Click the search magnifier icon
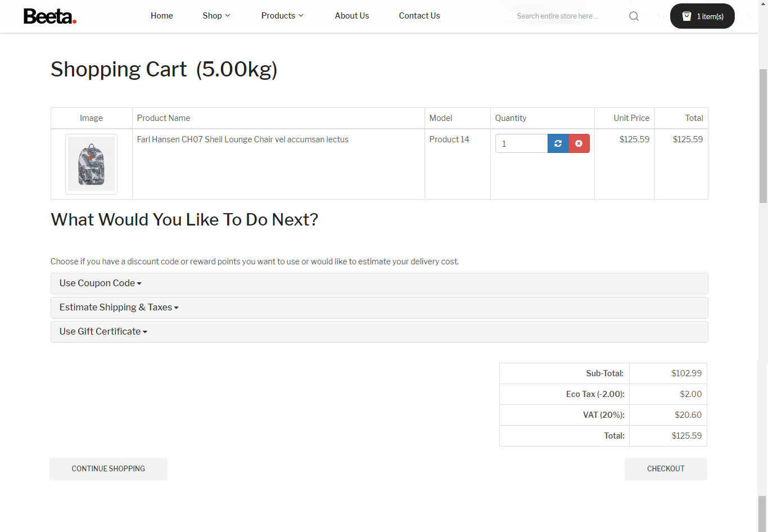Viewport: 768px width, 532px height. 634,16
